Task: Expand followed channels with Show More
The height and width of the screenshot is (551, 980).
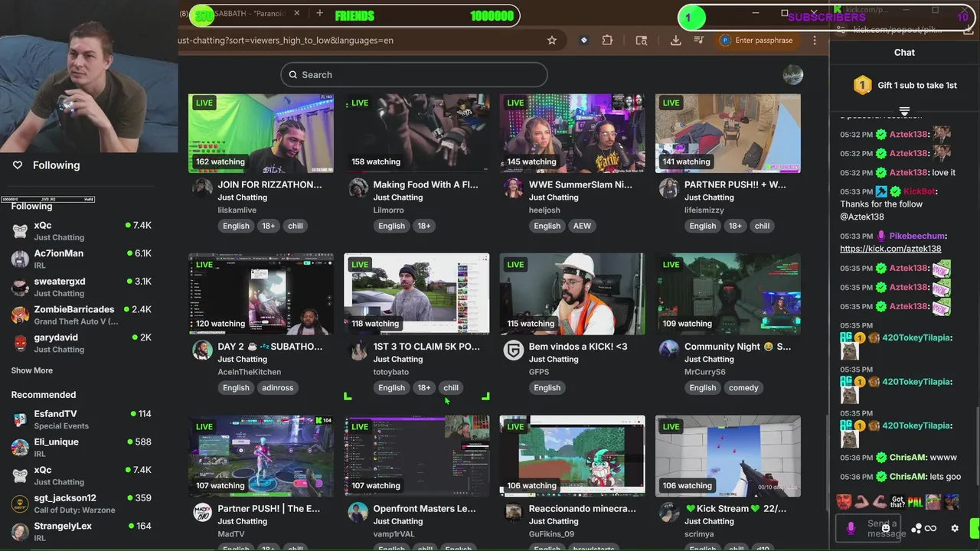Action: [32, 370]
